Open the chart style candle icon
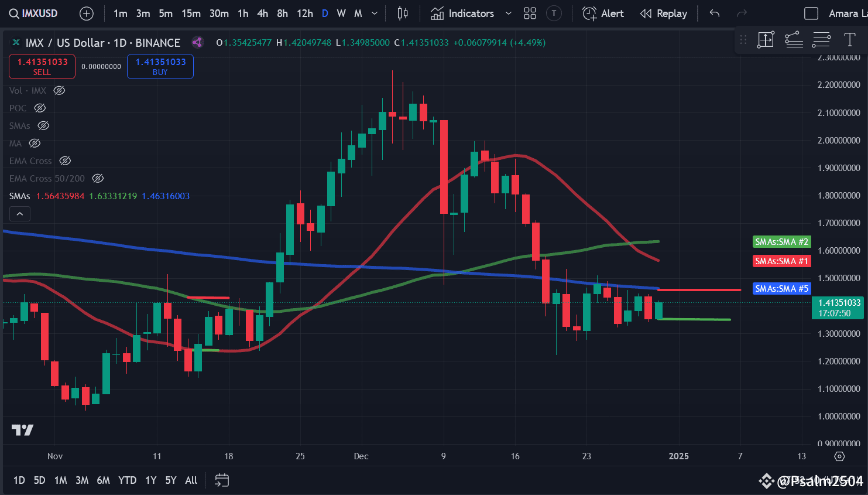Screen dimensions: 868x495 pos(402,13)
